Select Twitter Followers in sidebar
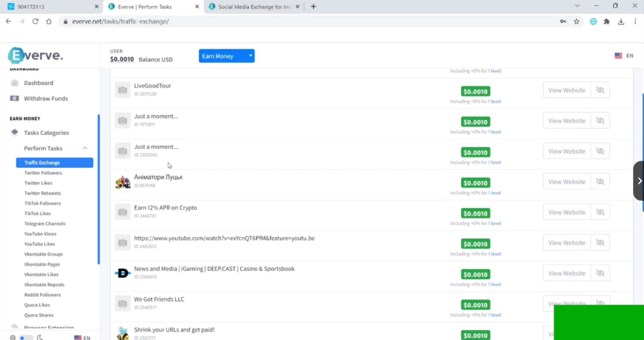This screenshot has height=340, width=644. (x=43, y=173)
